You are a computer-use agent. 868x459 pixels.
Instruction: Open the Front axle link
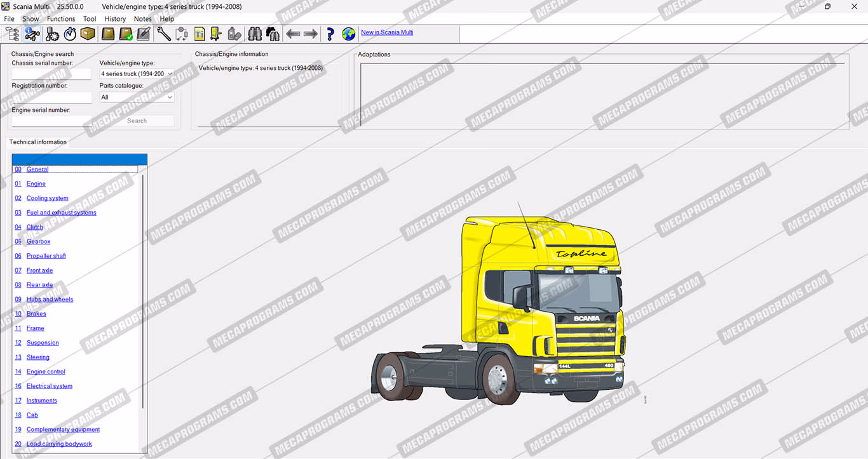[x=40, y=270]
